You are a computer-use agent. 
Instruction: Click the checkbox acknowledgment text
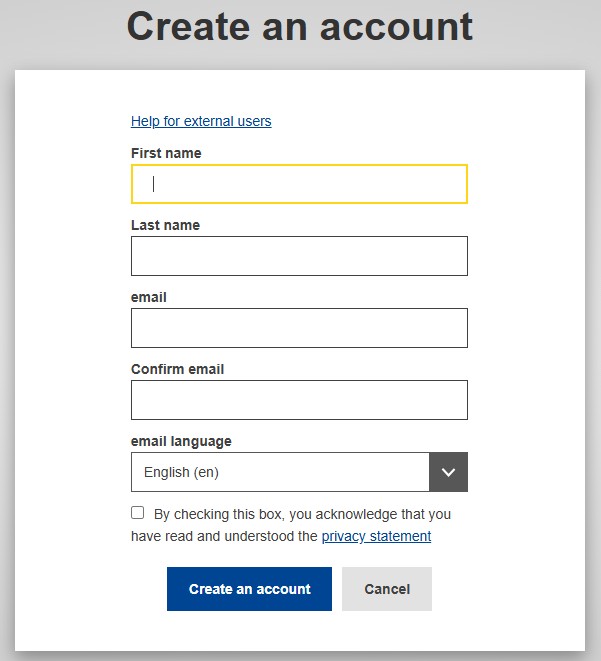tap(302, 515)
